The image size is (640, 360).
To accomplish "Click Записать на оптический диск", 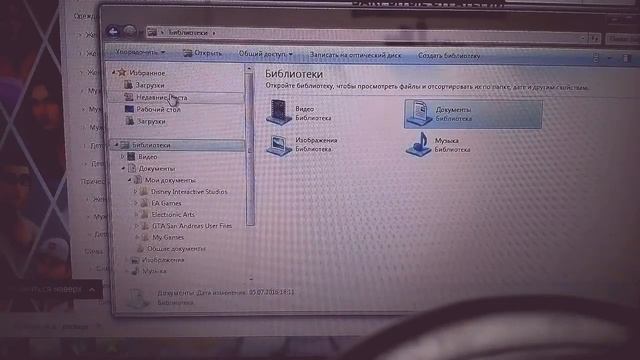I will (x=355, y=54).
